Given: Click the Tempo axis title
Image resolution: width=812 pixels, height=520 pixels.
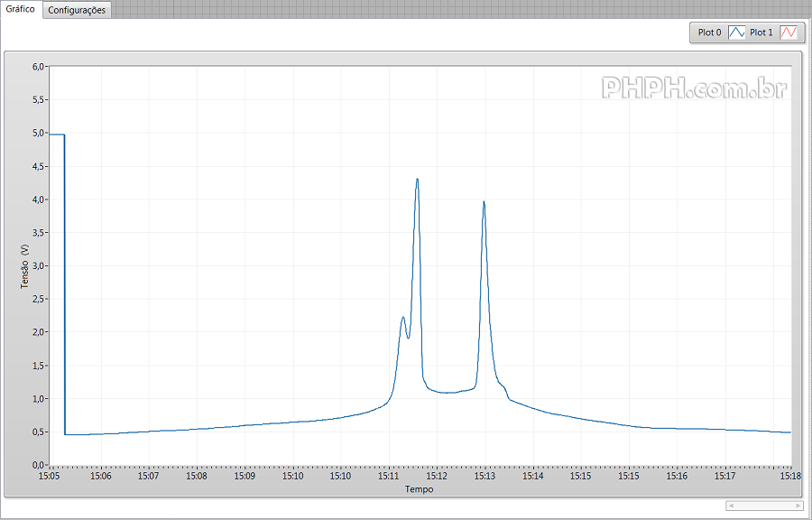Looking at the screenshot, I should 419,489.
